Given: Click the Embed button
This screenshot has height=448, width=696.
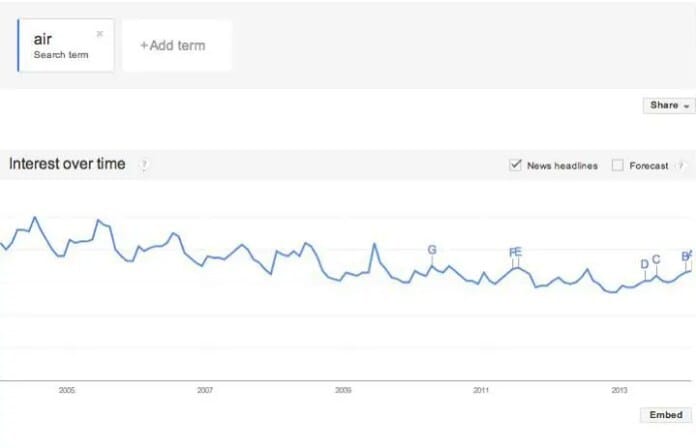Looking at the screenshot, I should [665, 415].
